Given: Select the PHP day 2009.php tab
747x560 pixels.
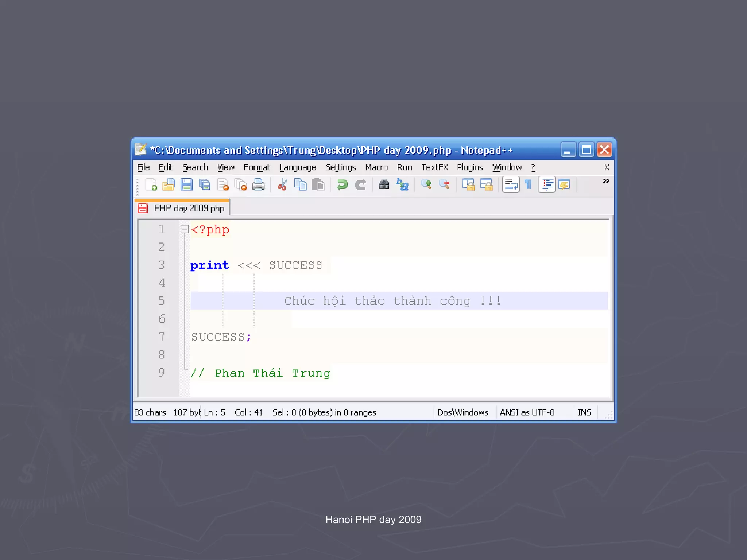Looking at the screenshot, I should tap(189, 208).
